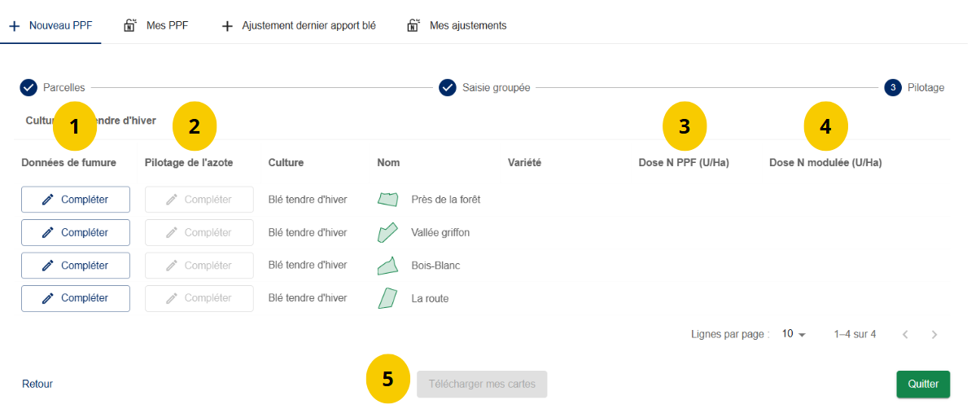Click the Pilotage step number 3 circle

coord(893,87)
